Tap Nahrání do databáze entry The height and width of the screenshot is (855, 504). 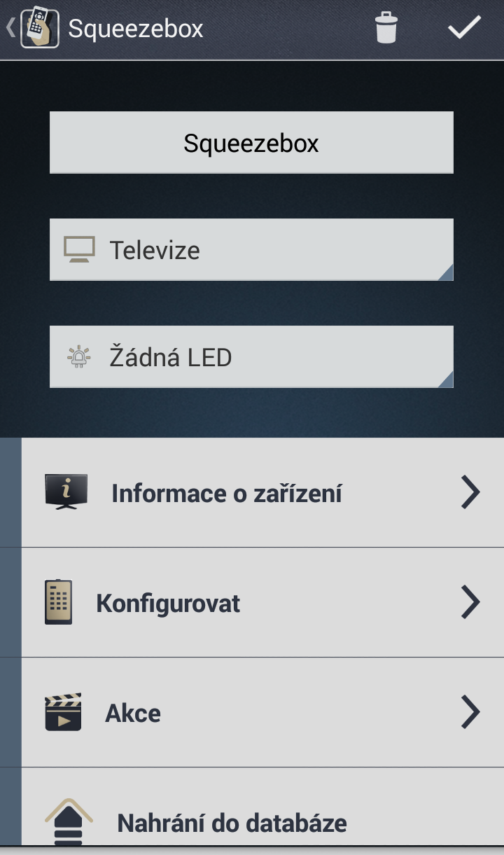[x=232, y=823]
